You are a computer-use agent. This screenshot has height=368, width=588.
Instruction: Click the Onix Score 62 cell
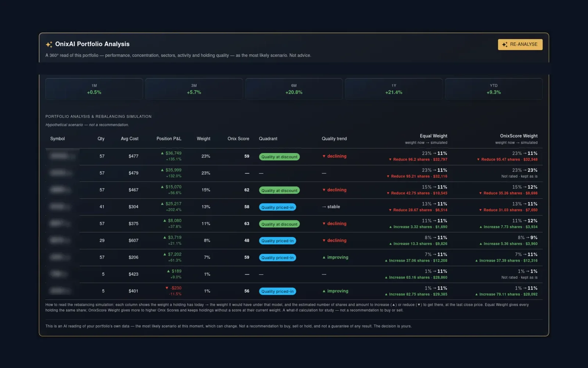click(x=247, y=190)
